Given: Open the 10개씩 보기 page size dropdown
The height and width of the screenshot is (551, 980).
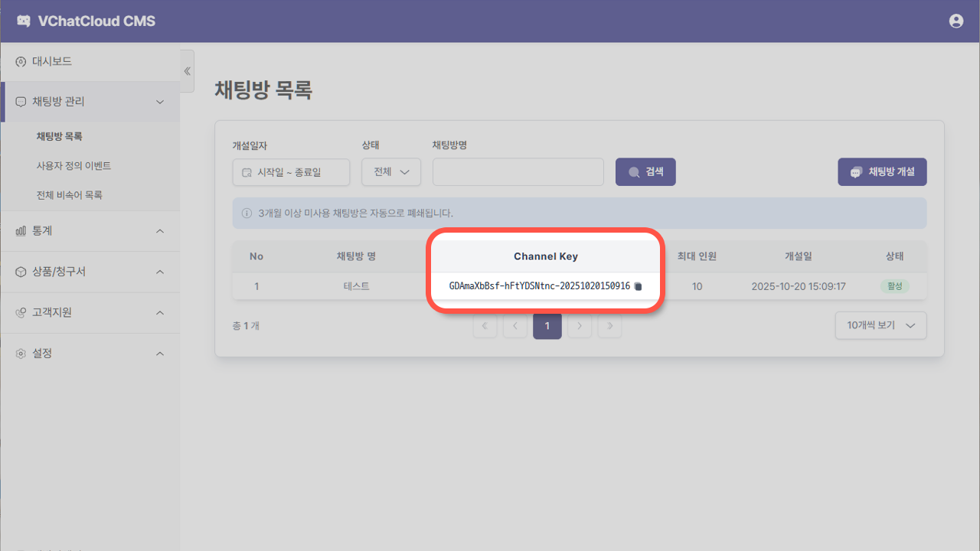Looking at the screenshot, I should [x=880, y=325].
